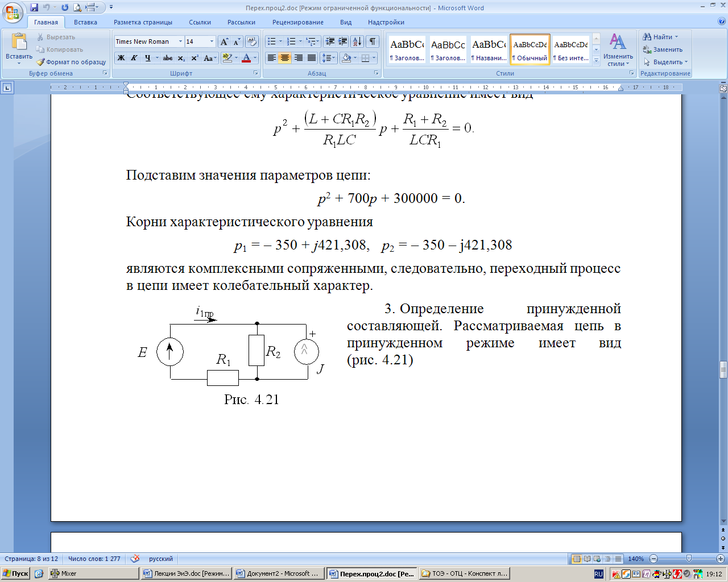728x582 pixels.
Task: Expand styles gallery more arrow
Action: (x=597, y=60)
